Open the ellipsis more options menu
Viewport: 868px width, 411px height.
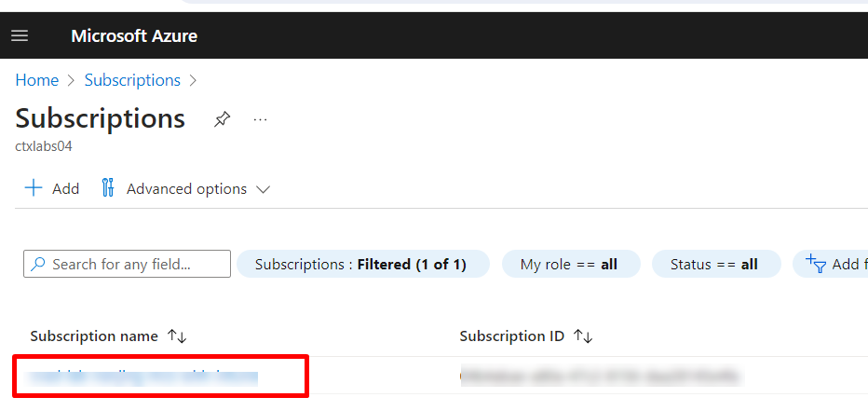(x=260, y=119)
